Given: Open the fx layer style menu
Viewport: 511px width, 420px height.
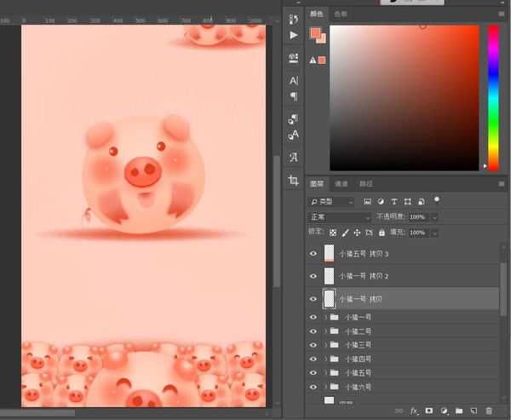Looking at the screenshot, I should pos(414,411).
